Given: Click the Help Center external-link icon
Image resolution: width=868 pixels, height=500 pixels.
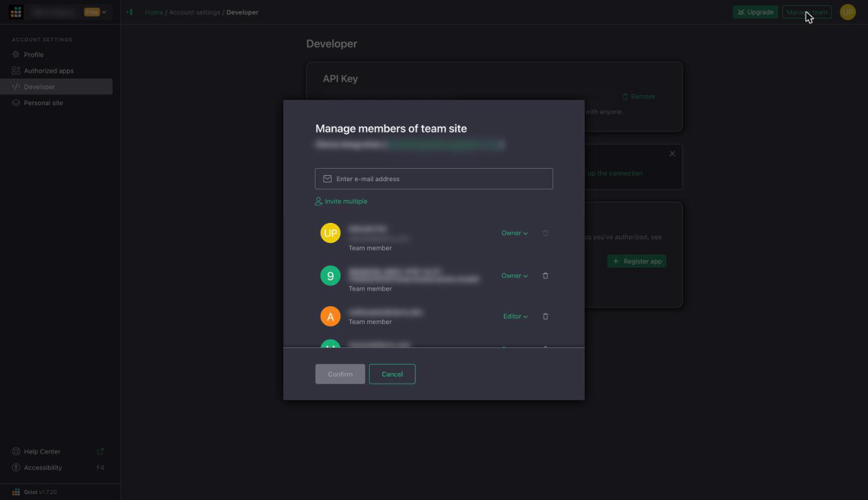Looking at the screenshot, I should pyautogui.click(x=100, y=451).
